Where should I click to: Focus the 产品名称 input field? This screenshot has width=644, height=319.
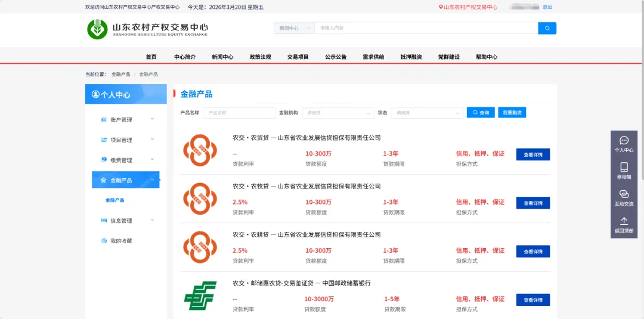coord(239,113)
